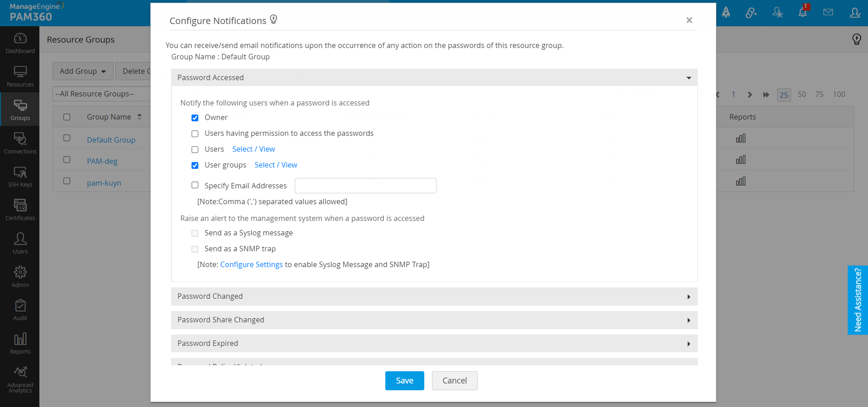Open the mail envelope icon
Screen dimensions: 868x407
click(x=828, y=13)
